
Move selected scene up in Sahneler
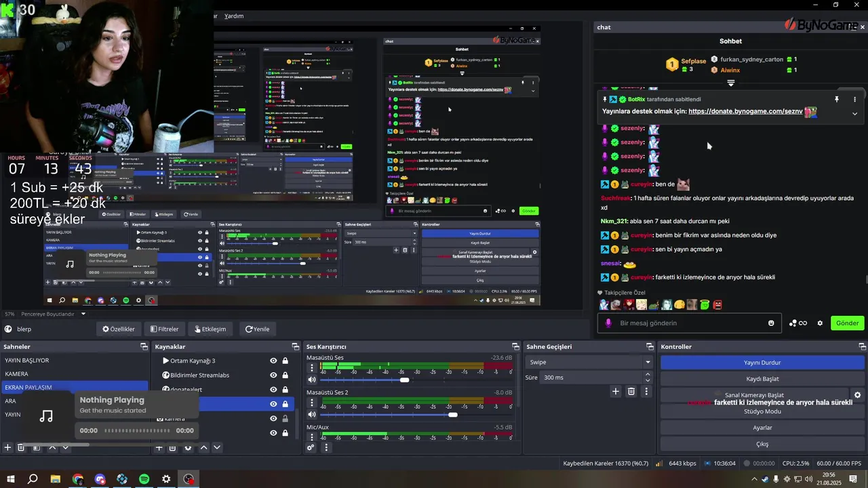(x=52, y=447)
